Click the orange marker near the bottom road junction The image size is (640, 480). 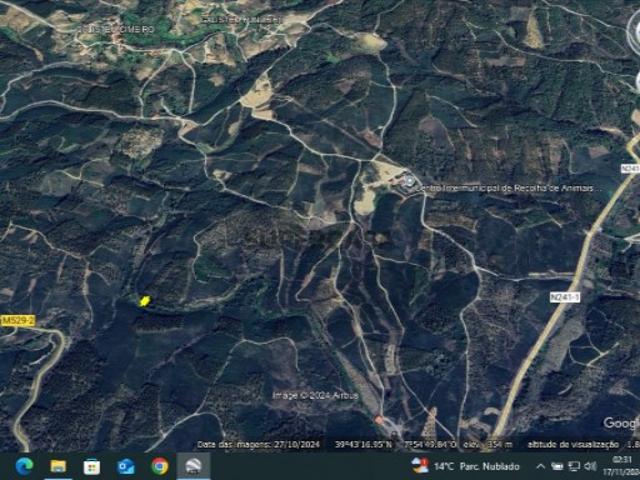click(379, 420)
